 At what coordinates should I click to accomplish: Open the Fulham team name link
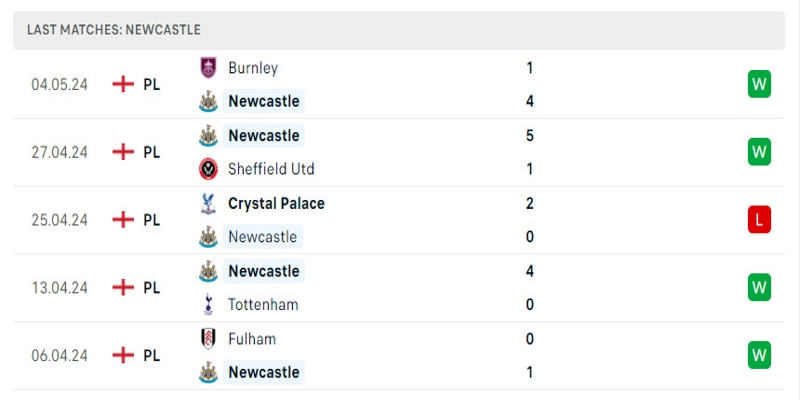pyautogui.click(x=252, y=339)
